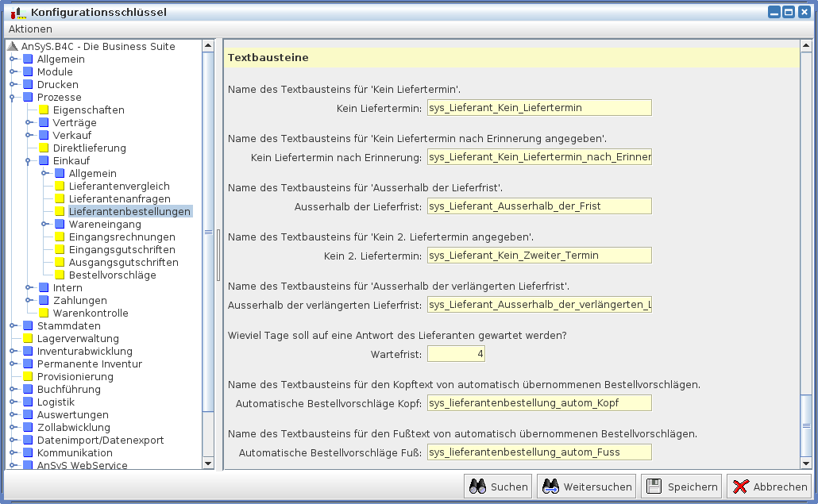Open the Aktionen menu
The width and height of the screenshot is (818, 504).
click(x=30, y=29)
